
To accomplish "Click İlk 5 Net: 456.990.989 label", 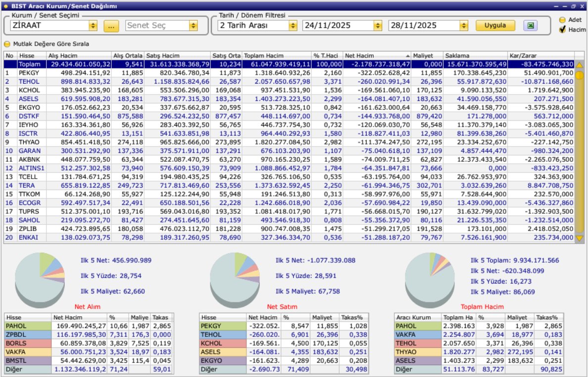I will click(116, 260).
